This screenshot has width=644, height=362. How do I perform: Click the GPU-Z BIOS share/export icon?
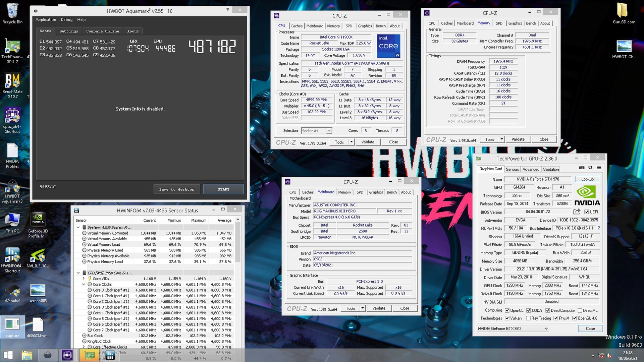(577, 212)
